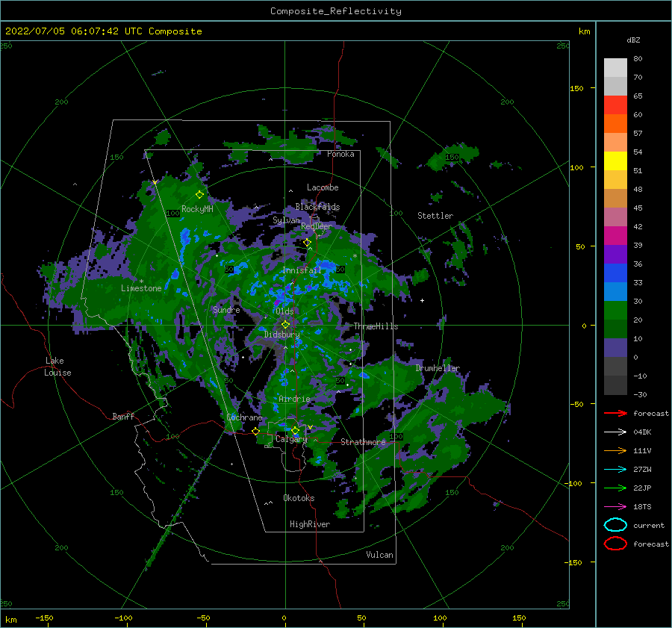Click the Strathmore city label
The height and width of the screenshot is (628, 672).
point(363,442)
